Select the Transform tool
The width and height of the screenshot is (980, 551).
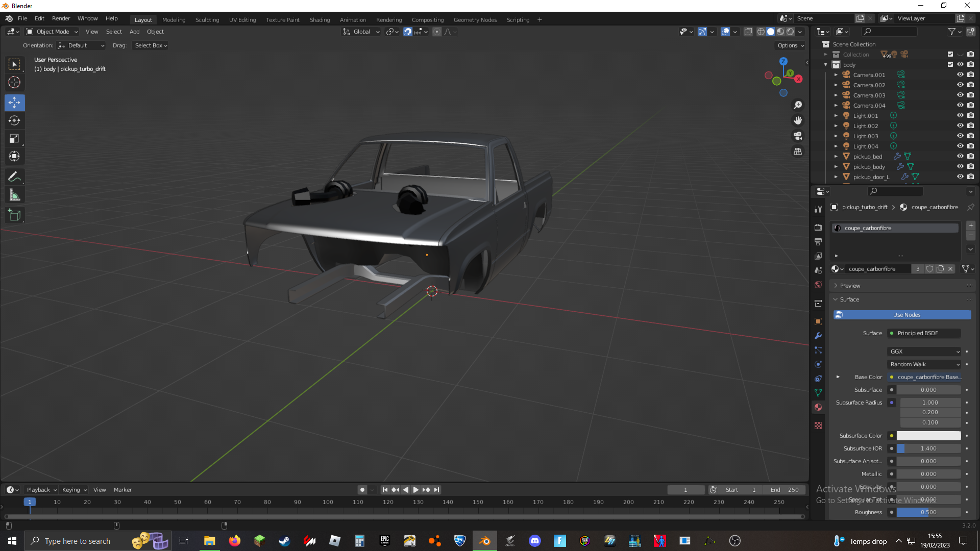pos(14,156)
